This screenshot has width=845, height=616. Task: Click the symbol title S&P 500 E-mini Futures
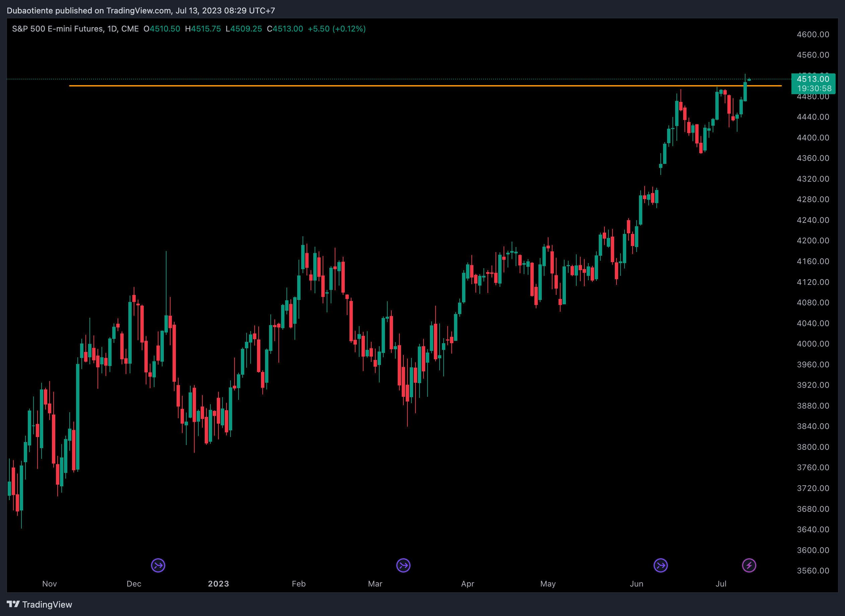point(58,29)
